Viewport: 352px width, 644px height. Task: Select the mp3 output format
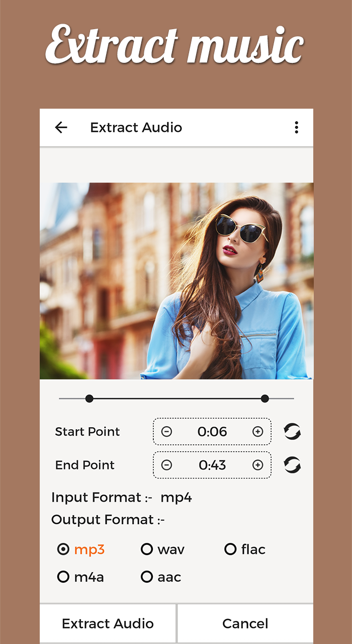coord(81,549)
